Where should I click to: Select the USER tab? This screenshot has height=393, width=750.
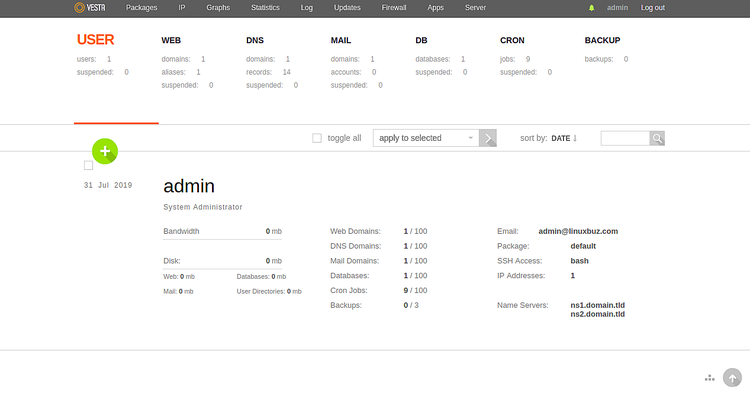(x=95, y=40)
